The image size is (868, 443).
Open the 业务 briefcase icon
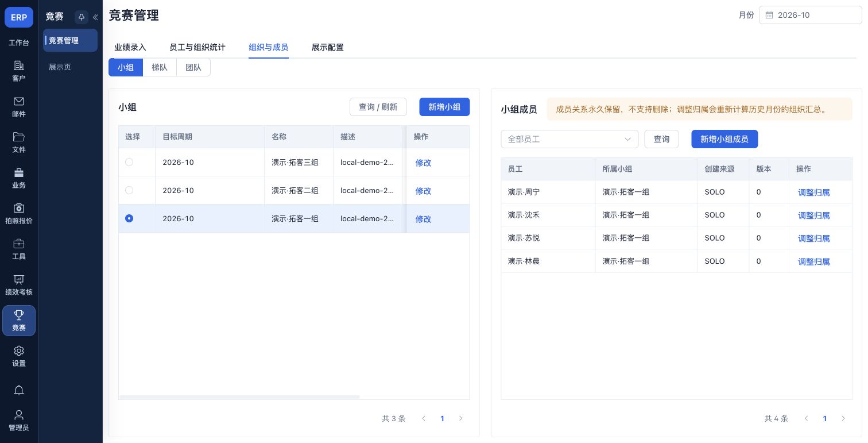click(x=19, y=172)
